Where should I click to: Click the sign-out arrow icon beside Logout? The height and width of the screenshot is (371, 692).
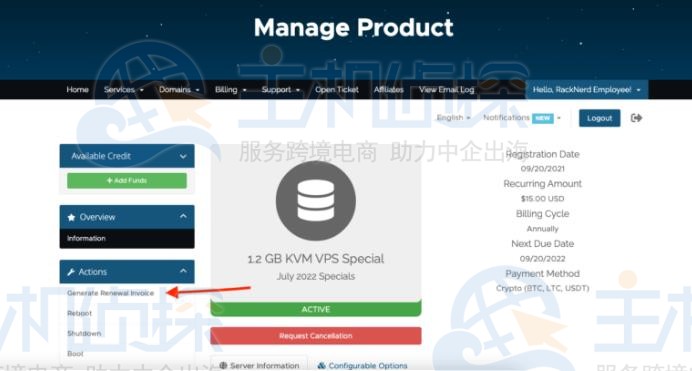coord(636,118)
